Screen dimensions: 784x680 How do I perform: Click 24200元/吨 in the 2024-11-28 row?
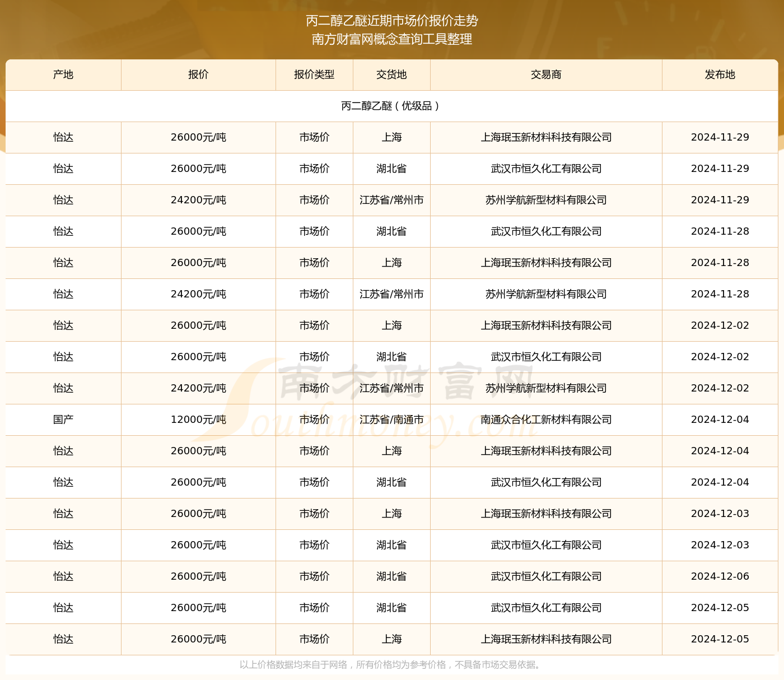[x=198, y=294]
